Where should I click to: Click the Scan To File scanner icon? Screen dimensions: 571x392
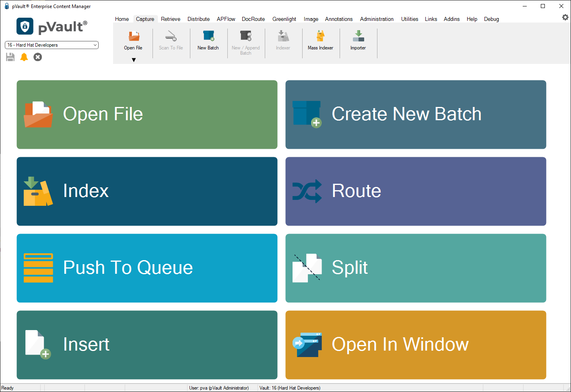(171, 36)
